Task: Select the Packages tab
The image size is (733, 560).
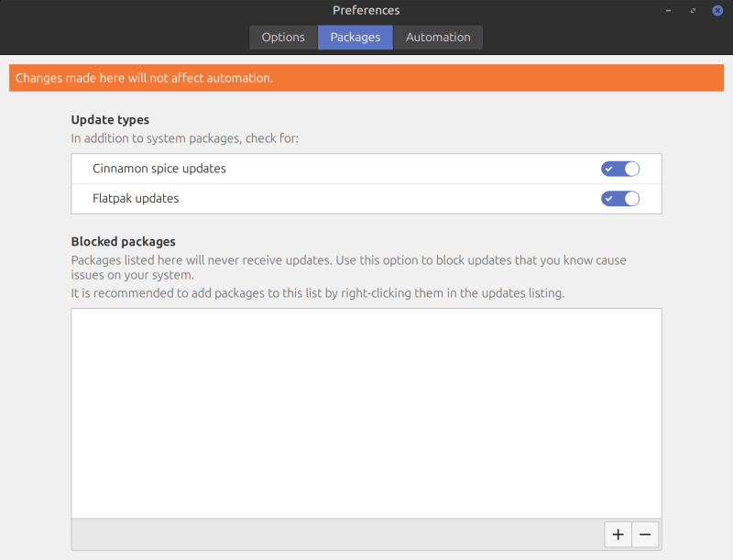Action: [355, 37]
